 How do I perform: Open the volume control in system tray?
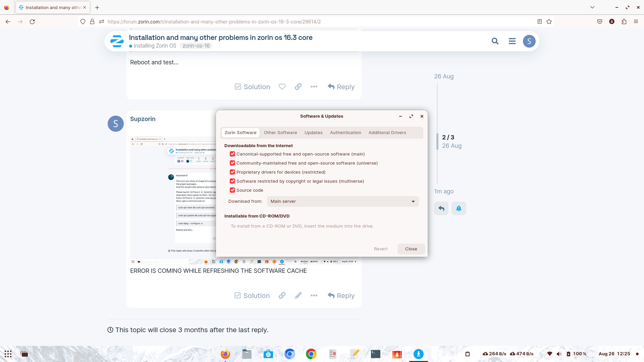(x=559, y=354)
